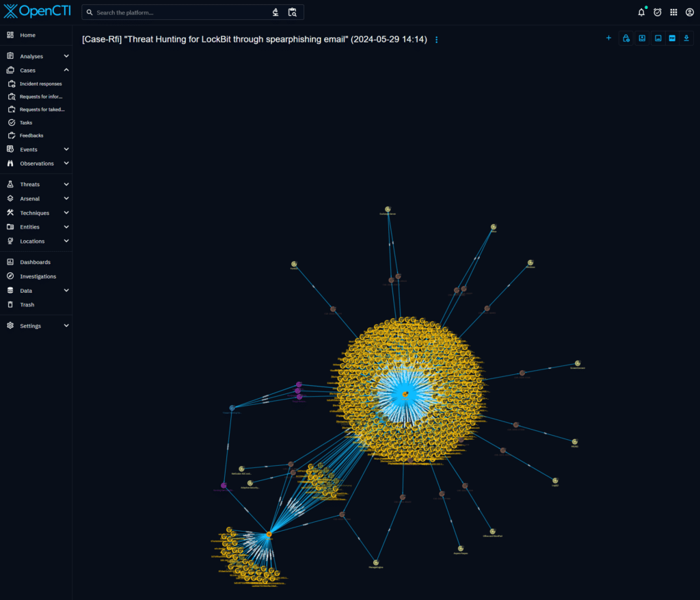700x600 pixels.
Task: Export the case graph as an image
Action: point(658,38)
